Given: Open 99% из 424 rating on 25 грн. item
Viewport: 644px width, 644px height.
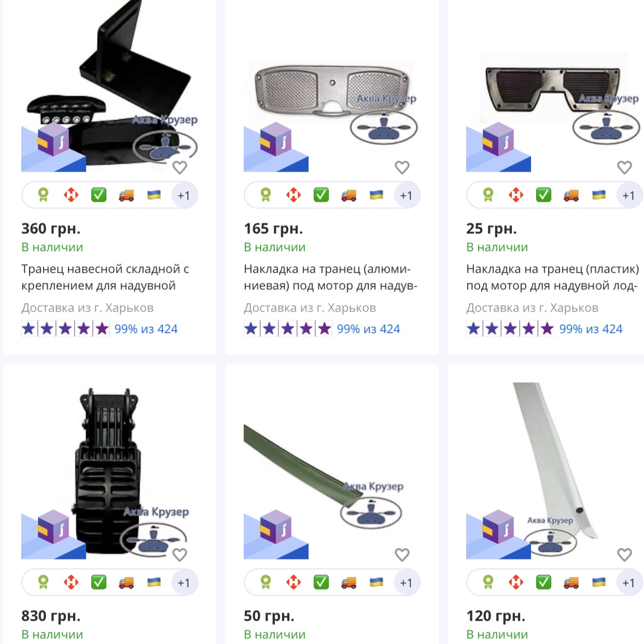Looking at the screenshot, I should [591, 329].
